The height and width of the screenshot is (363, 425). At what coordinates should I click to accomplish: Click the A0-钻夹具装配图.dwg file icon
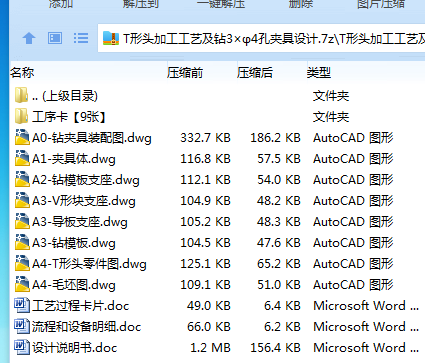22,137
